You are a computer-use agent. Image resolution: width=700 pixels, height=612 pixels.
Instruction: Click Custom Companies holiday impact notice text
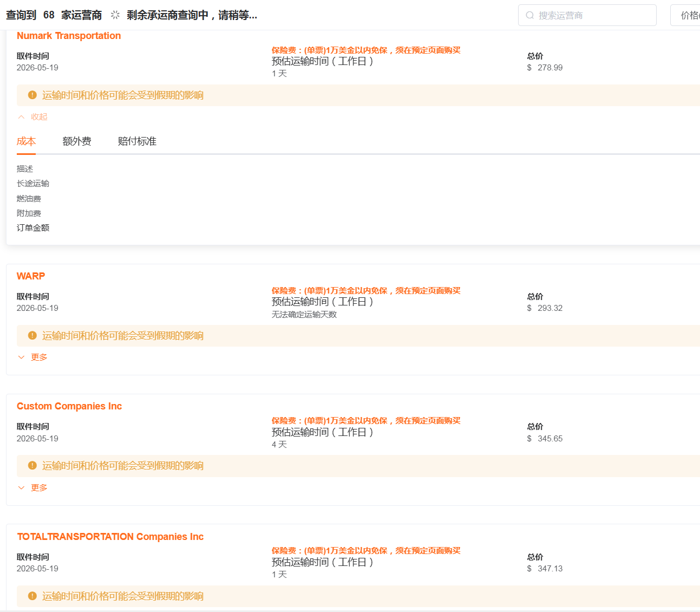point(123,466)
